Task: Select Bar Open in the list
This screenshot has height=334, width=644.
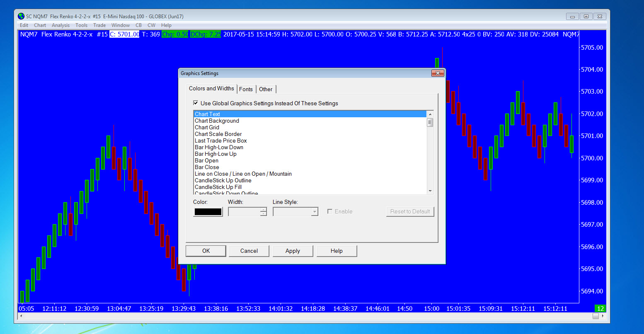Action: [x=310, y=160]
